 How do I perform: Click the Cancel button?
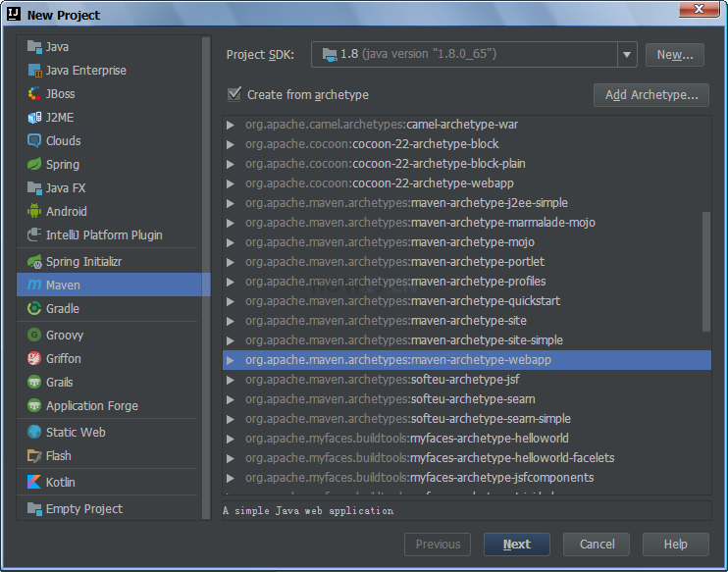597,545
